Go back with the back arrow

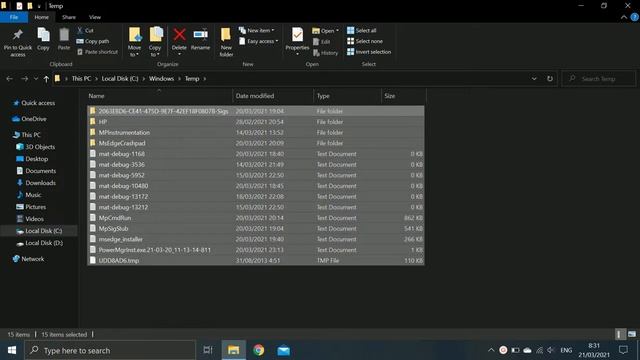pos(9,79)
